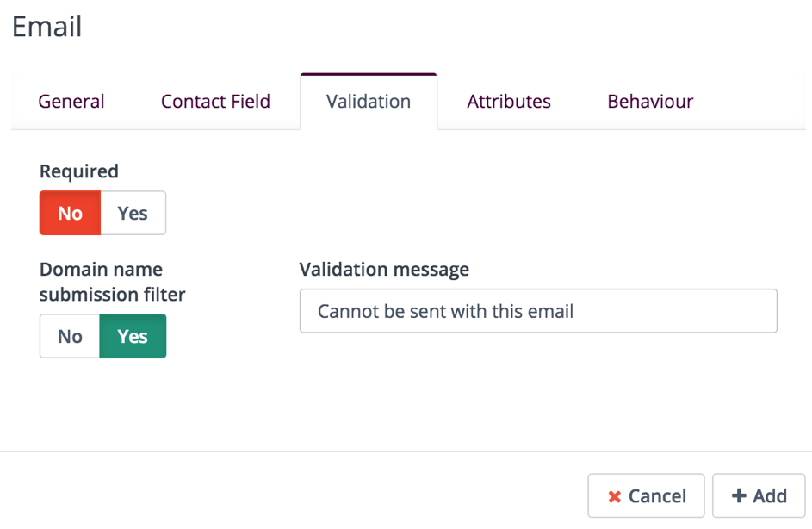
Task: Set Required to No
Action: click(70, 213)
